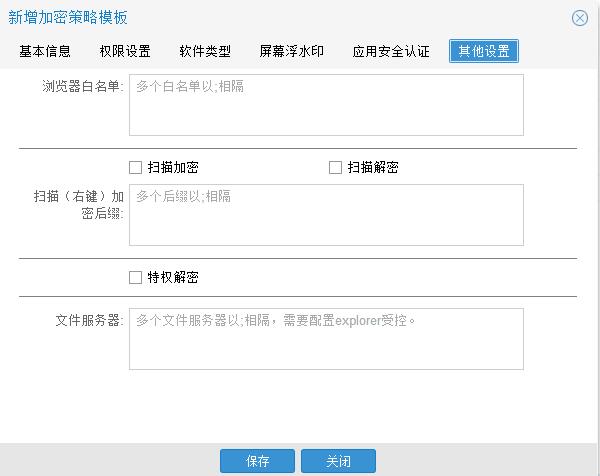Switch to the 基本信息 tab
Screen dimensions: 600x476
point(45,51)
